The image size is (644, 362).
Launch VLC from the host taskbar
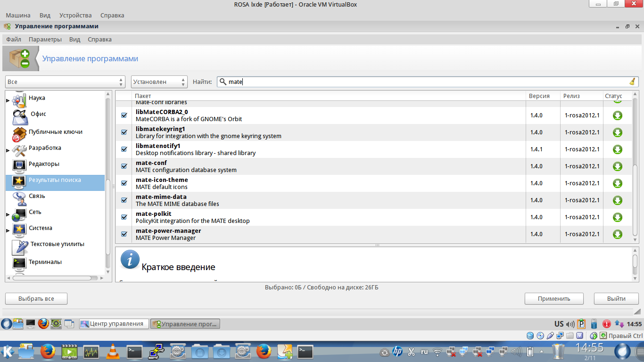click(x=112, y=351)
